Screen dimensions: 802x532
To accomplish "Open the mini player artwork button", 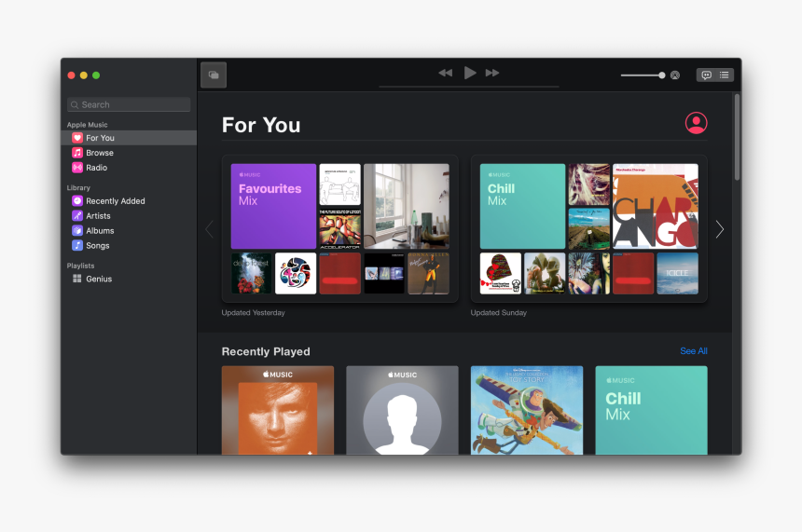I will 214,75.
